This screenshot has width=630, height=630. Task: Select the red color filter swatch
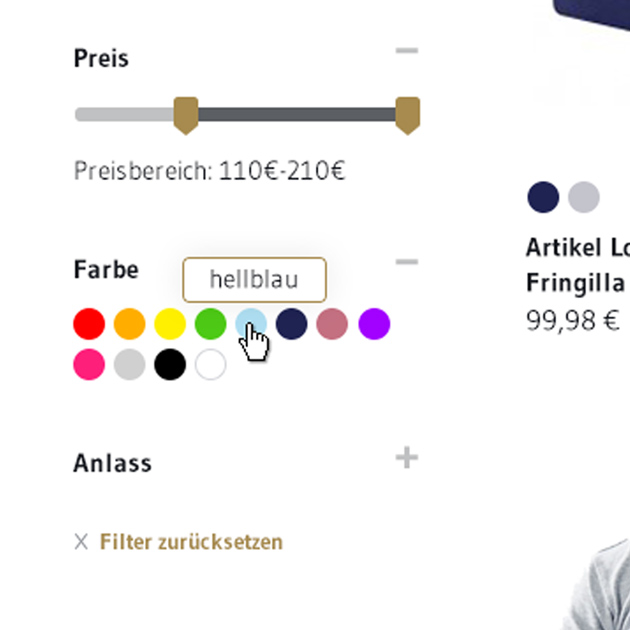[89, 324]
